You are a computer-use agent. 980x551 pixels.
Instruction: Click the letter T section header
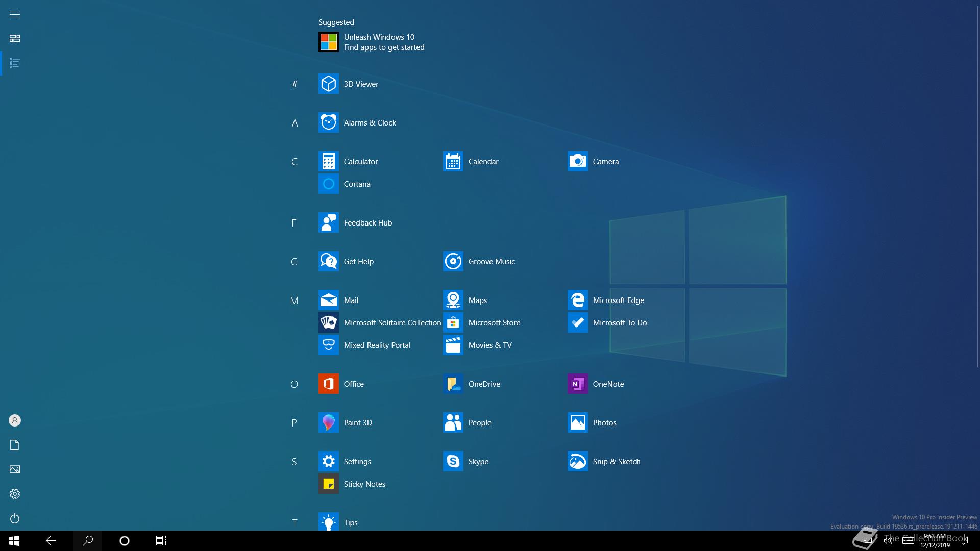tap(295, 523)
